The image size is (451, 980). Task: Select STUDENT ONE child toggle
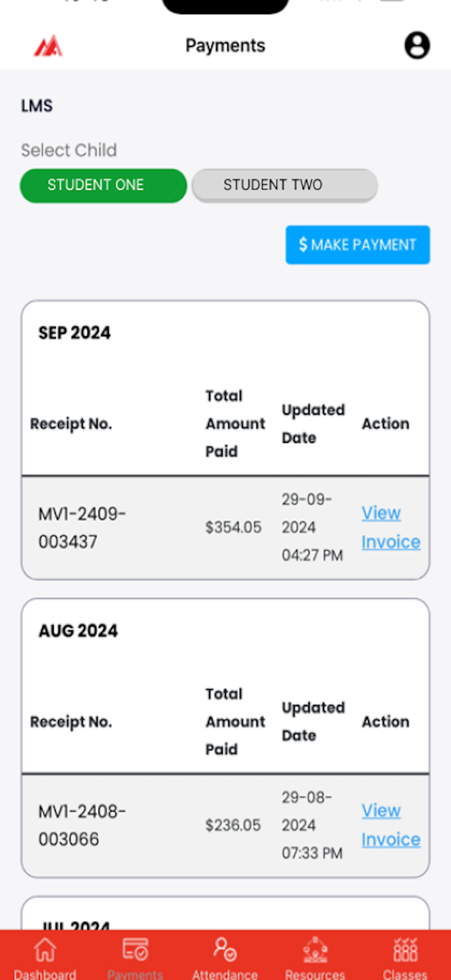[103, 185]
